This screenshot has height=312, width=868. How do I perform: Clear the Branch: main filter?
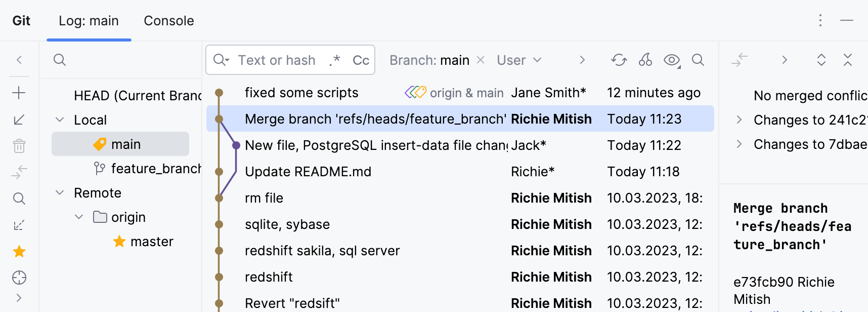[481, 60]
